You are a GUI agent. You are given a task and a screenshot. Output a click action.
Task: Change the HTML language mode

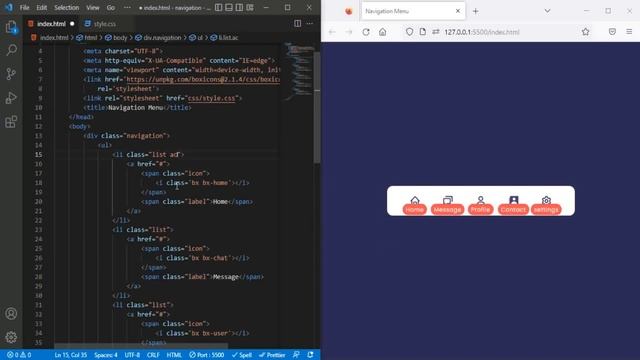[x=174, y=355]
